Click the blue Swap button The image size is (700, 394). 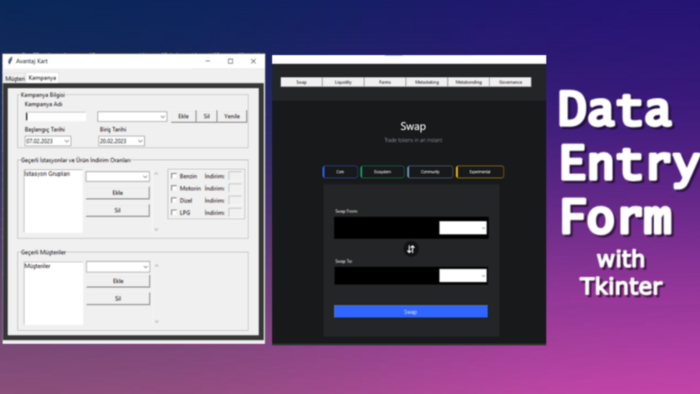tap(411, 311)
